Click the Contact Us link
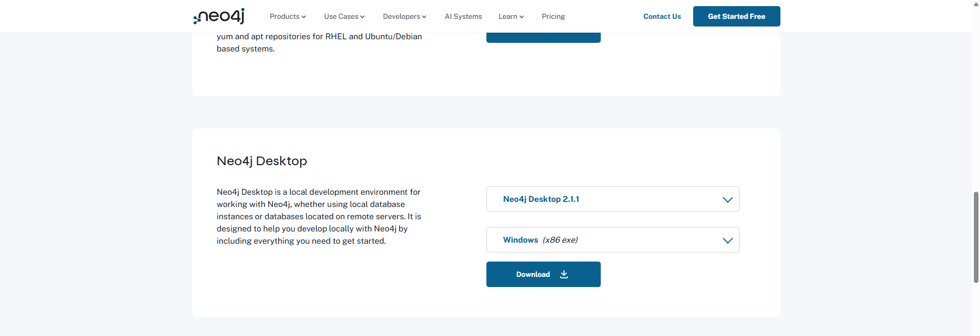 [x=661, y=16]
